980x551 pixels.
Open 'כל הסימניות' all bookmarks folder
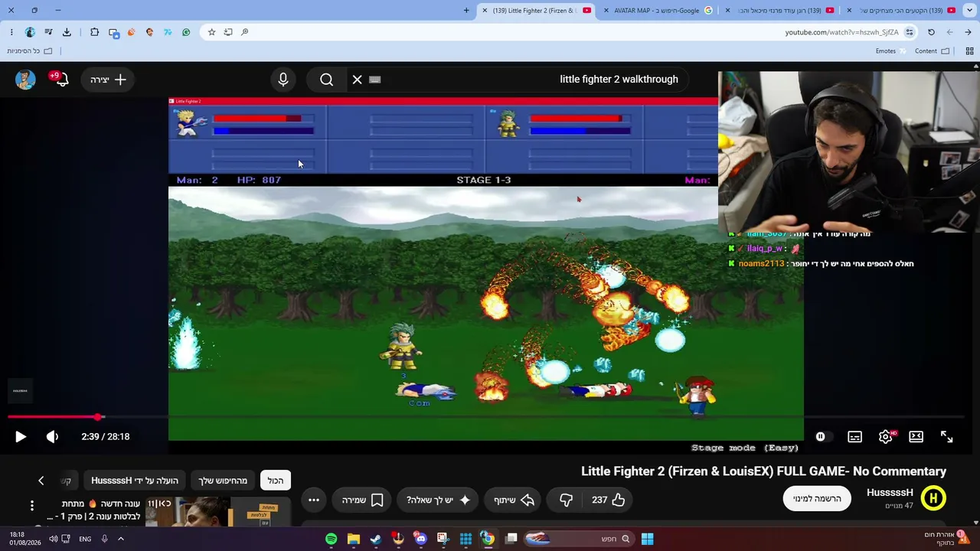coord(29,51)
